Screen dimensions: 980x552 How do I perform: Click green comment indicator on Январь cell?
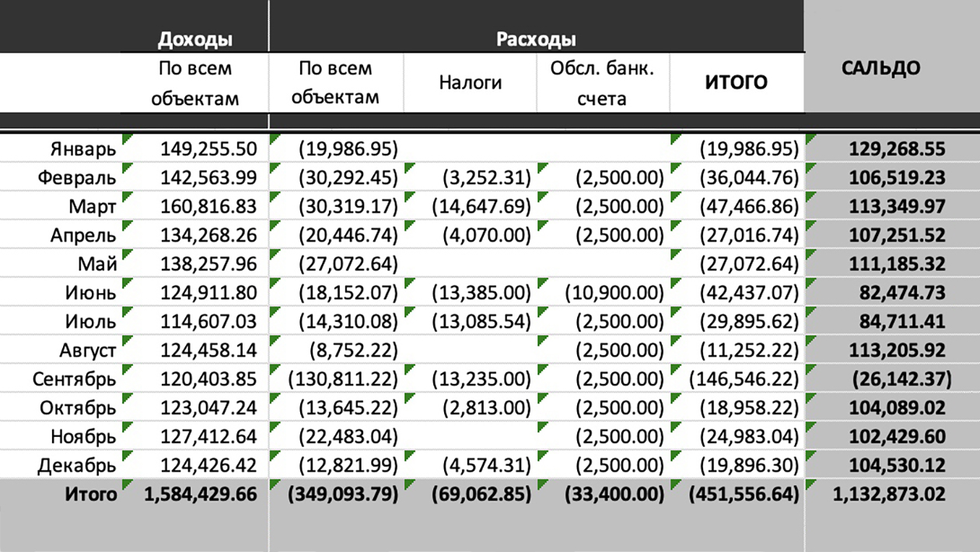(128, 138)
